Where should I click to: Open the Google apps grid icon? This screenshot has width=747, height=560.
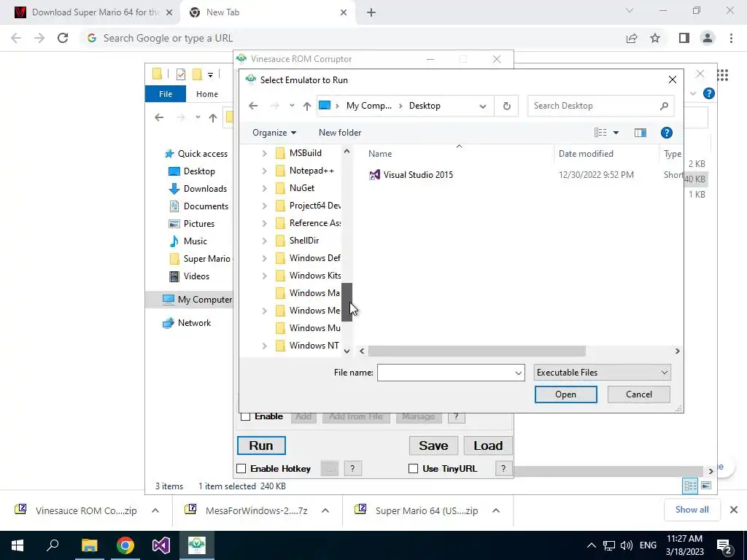(723, 75)
